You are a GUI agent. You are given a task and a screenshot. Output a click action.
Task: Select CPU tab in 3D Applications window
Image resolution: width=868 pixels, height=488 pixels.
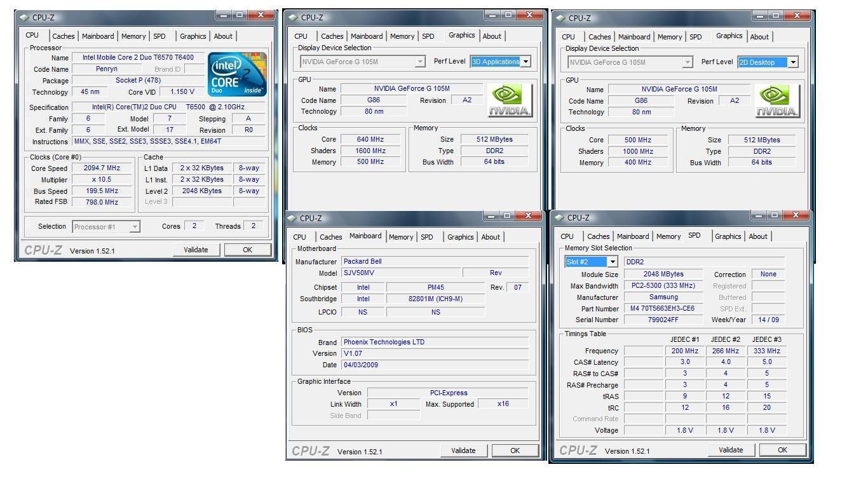[301, 36]
